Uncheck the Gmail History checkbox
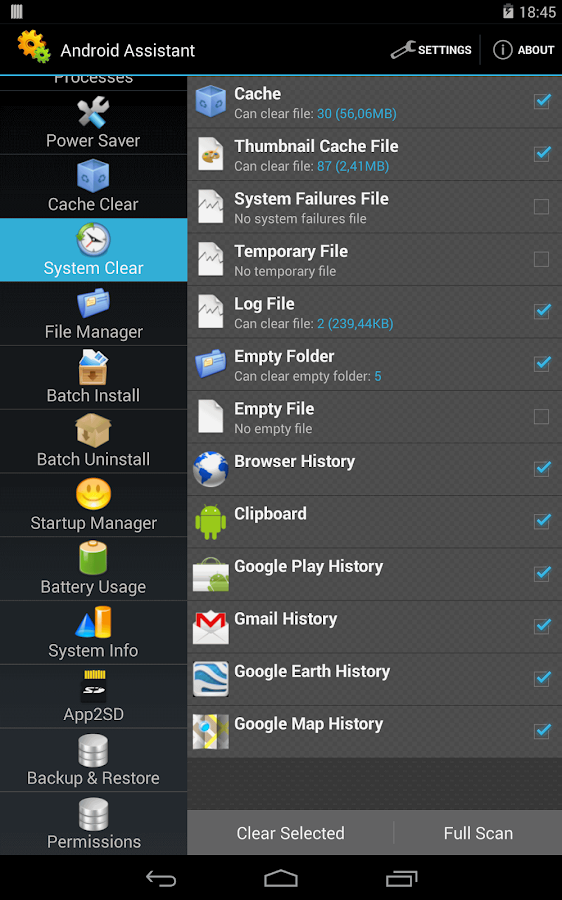 coord(542,627)
